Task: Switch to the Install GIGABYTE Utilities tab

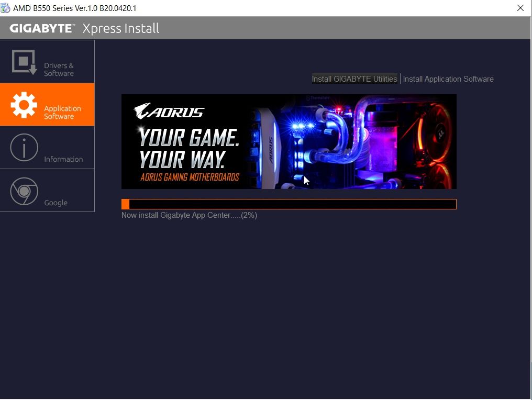Action: 354,79
